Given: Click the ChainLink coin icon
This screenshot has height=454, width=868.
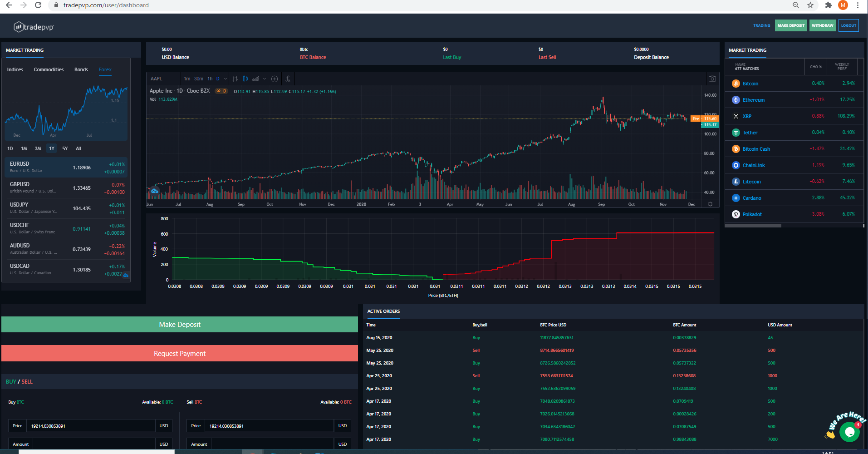Looking at the screenshot, I should tap(736, 165).
